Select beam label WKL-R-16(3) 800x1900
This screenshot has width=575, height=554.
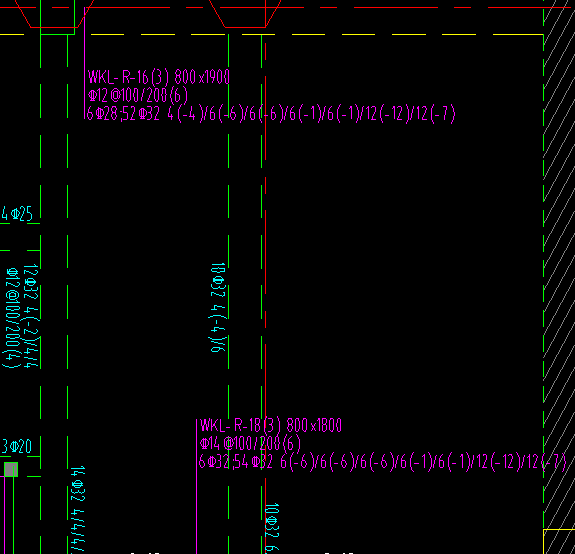click(x=159, y=77)
